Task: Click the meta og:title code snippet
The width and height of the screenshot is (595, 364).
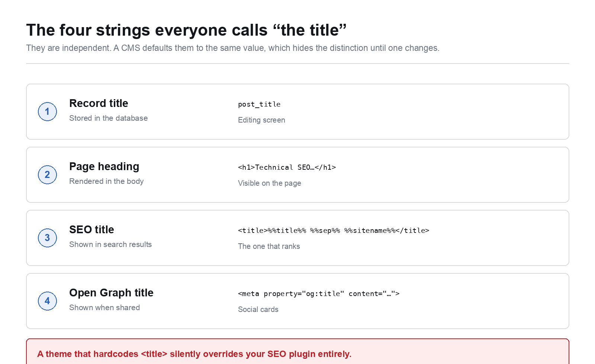Action: coord(319,294)
